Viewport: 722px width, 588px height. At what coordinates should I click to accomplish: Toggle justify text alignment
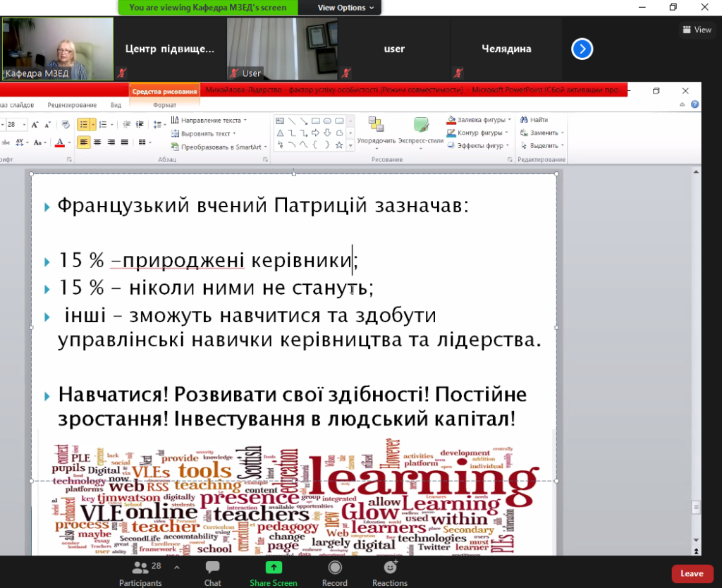pos(125,142)
